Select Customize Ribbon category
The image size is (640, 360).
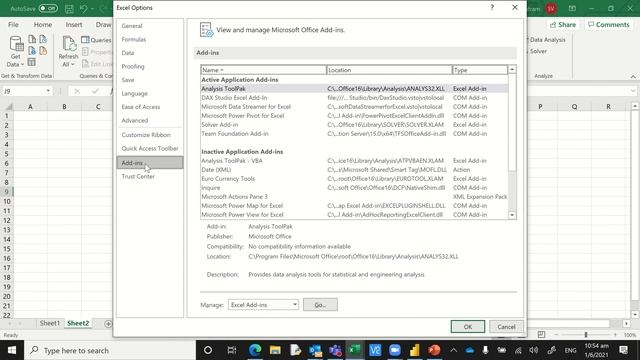click(x=150, y=135)
